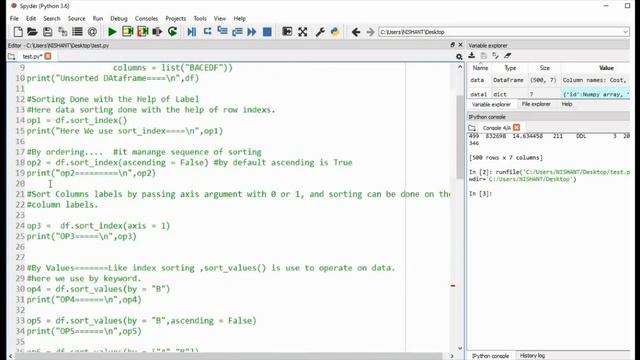Select the 'data' DataFrame variable row

549,80
